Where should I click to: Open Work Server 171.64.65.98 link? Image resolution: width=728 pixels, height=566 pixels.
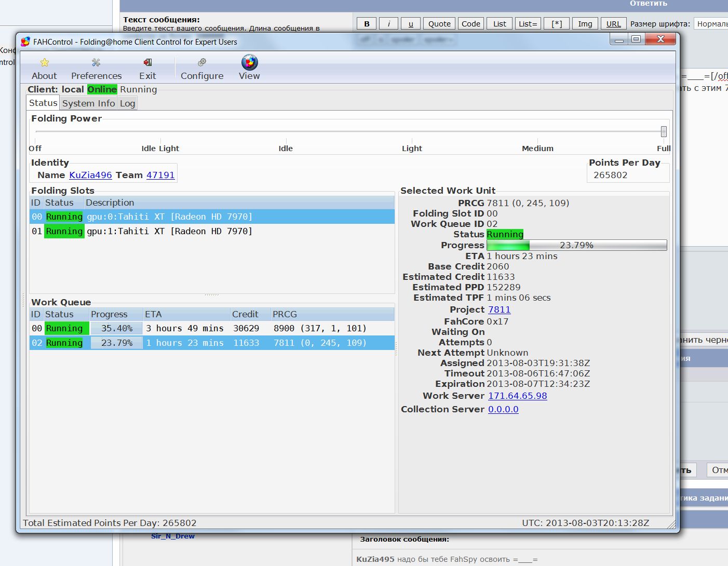tap(517, 396)
